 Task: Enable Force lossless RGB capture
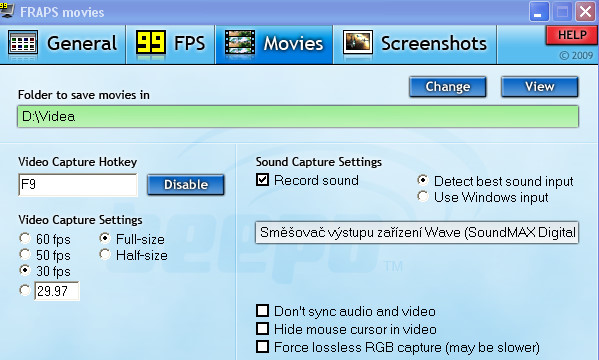(262, 347)
